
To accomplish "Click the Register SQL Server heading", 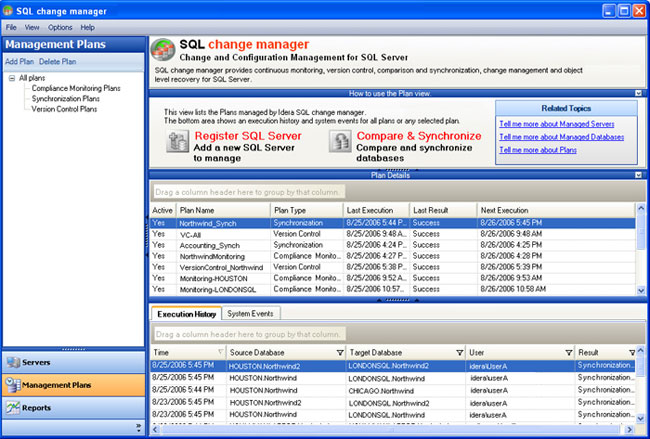I will [248, 136].
